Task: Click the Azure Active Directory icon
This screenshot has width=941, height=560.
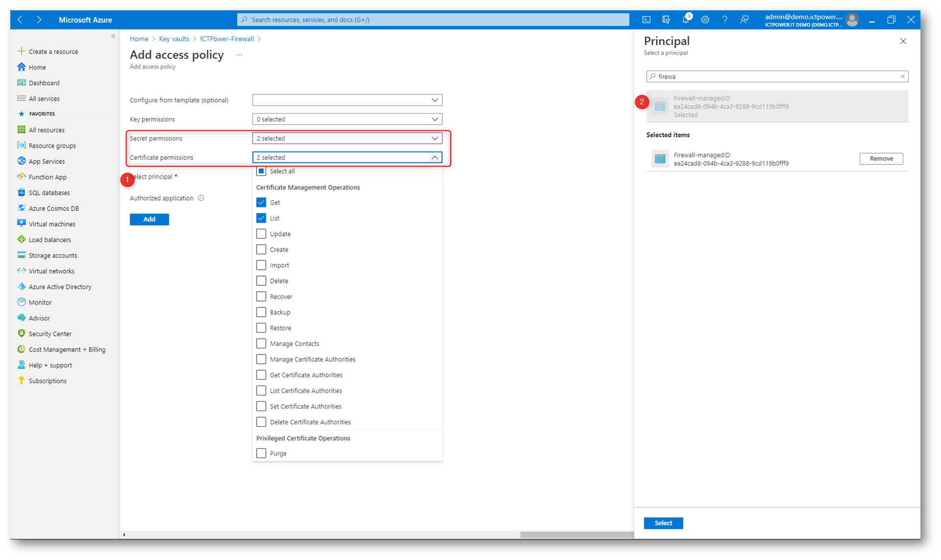Action: coord(21,286)
